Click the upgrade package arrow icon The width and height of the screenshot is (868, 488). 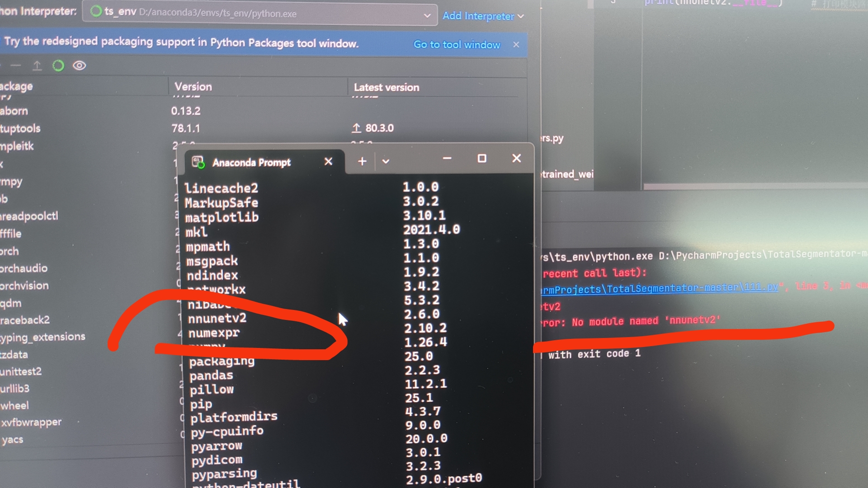coord(37,66)
